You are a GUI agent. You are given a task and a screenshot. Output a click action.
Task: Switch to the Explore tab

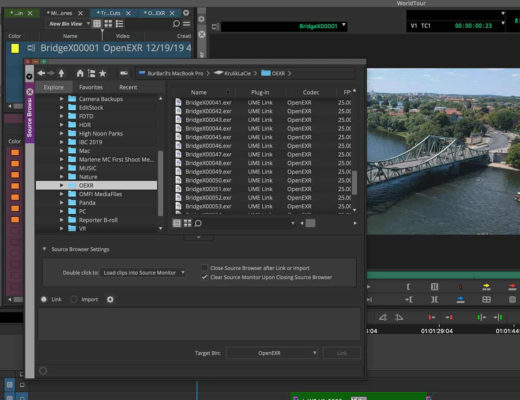[54, 87]
